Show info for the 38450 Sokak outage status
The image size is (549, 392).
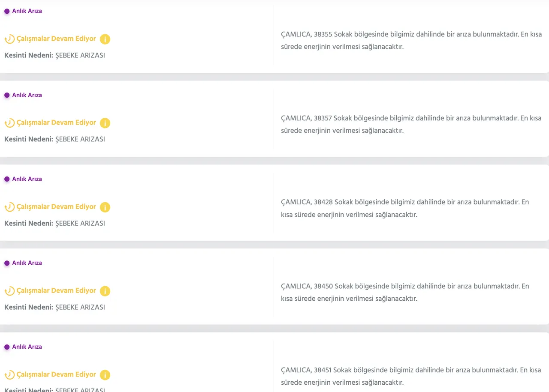coord(105,291)
